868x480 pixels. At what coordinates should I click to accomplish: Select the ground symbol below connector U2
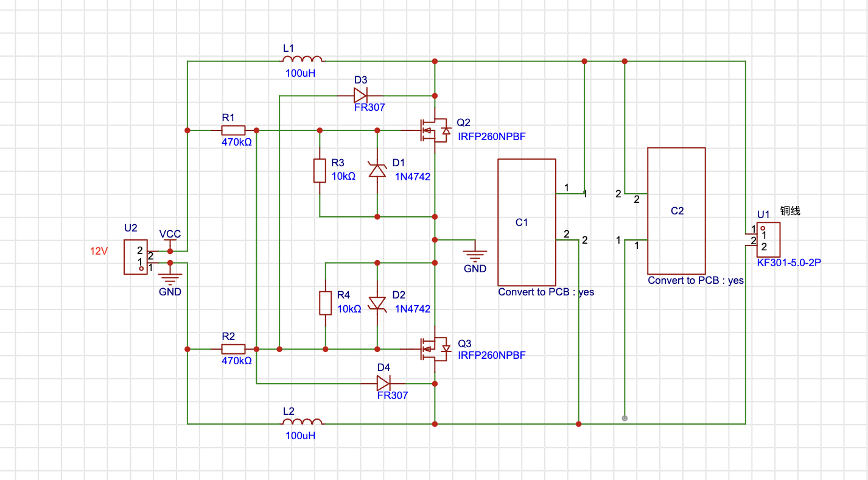170,274
